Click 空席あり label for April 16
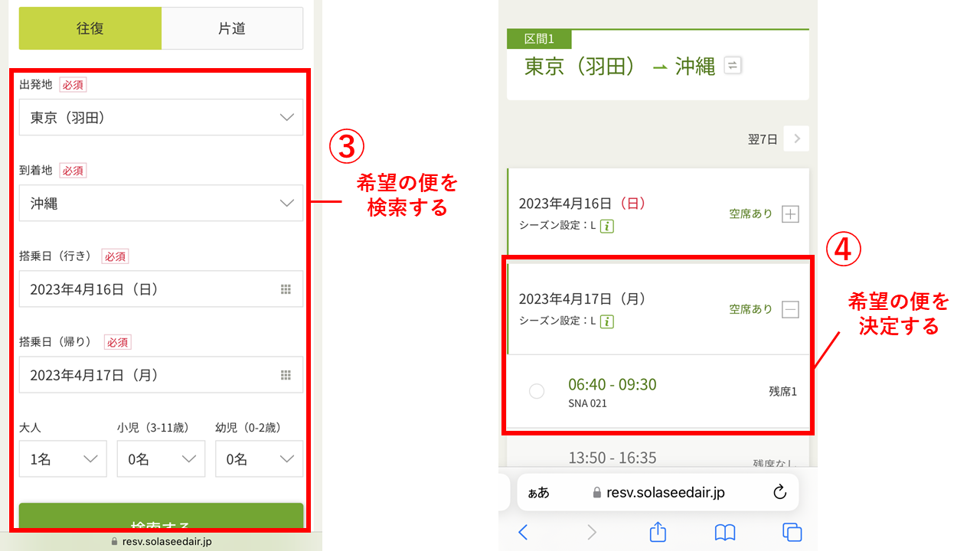The image size is (980, 551). 751,214
